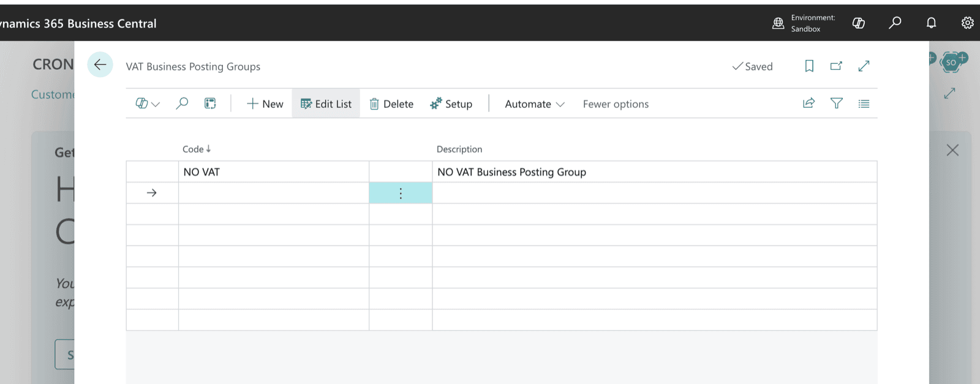Toggle the Edit List mode

[326, 104]
